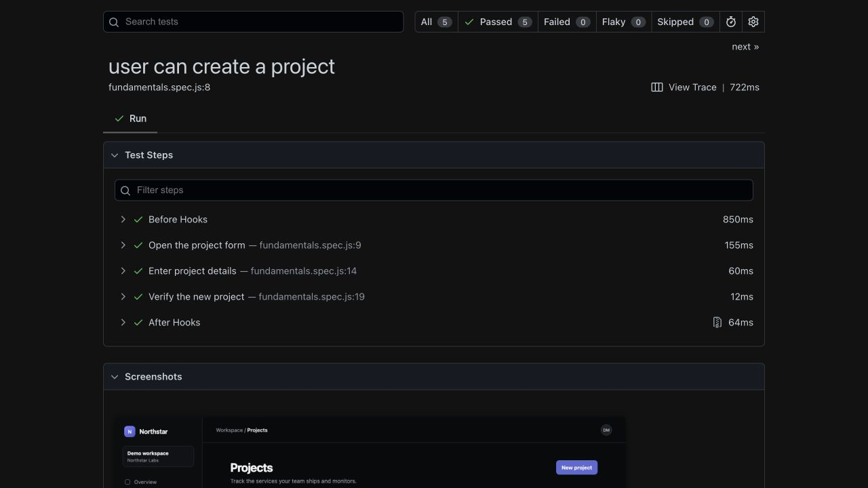
Task: Expand the Enter project details step
Action: coord(123,271)
